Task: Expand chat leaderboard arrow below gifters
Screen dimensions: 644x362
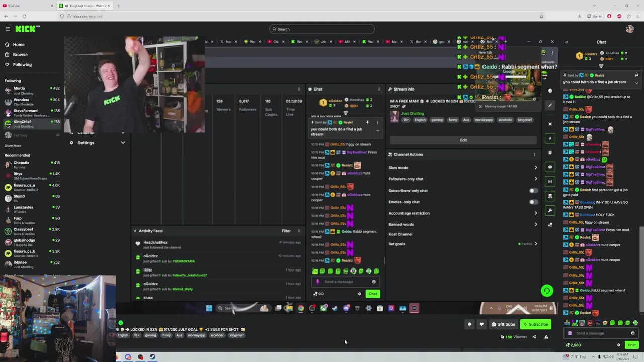Action: [601, 66]
